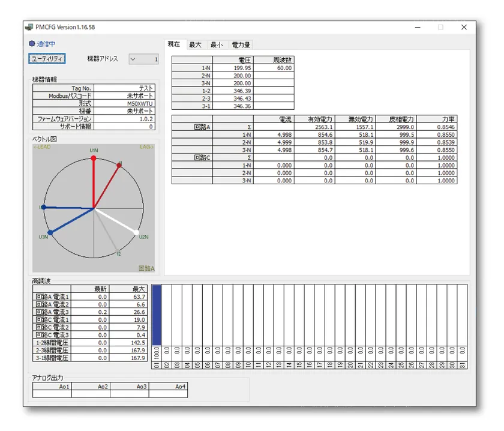Select the blue U3N vector endpoint
The width and height of the screenshot is (504, 431).
pyautogui.click(x=50, y=232)
